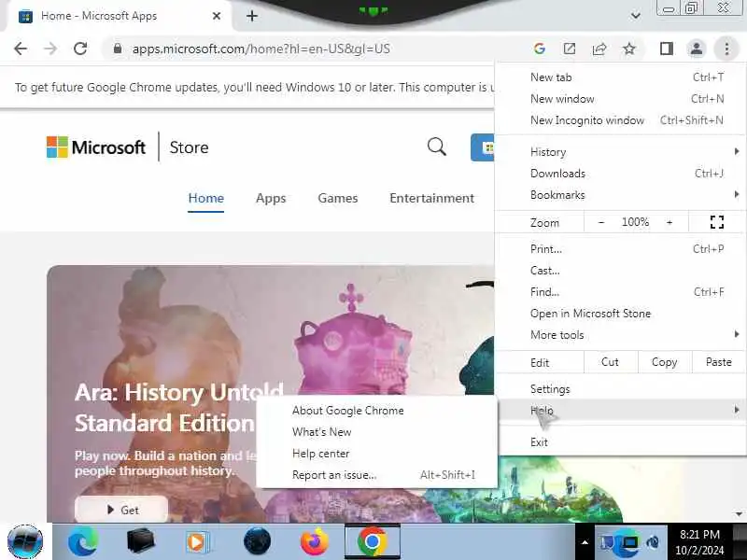Choose Find... in the menu
Viewport: 747px width, 560px height.
click(x=621, y=292)
